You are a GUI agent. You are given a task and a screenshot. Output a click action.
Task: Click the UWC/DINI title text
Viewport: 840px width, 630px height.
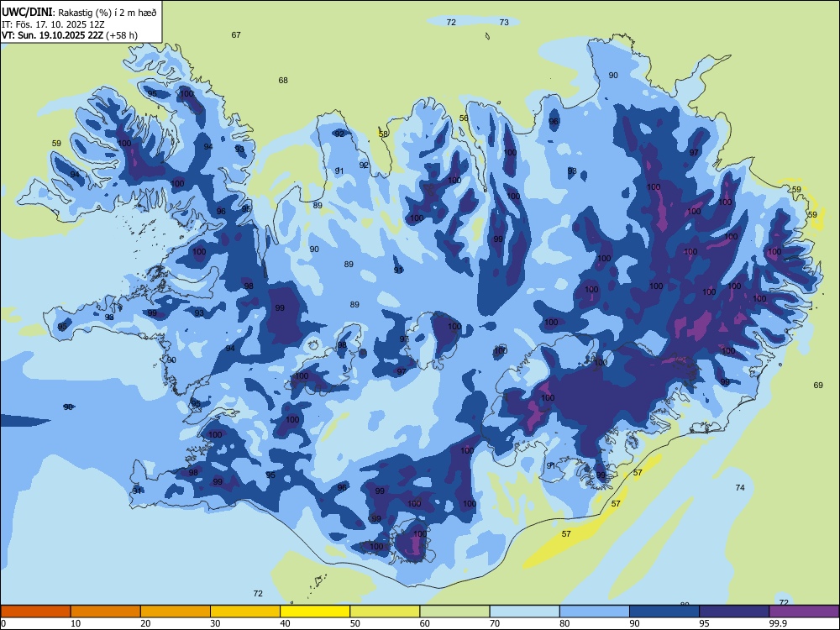[27, 13]
